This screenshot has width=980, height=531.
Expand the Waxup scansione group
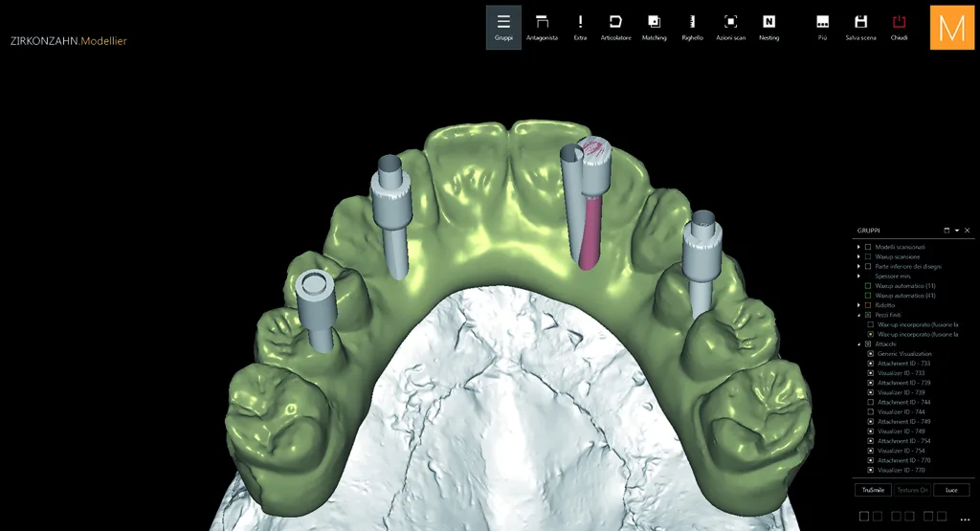click(858, 256)
